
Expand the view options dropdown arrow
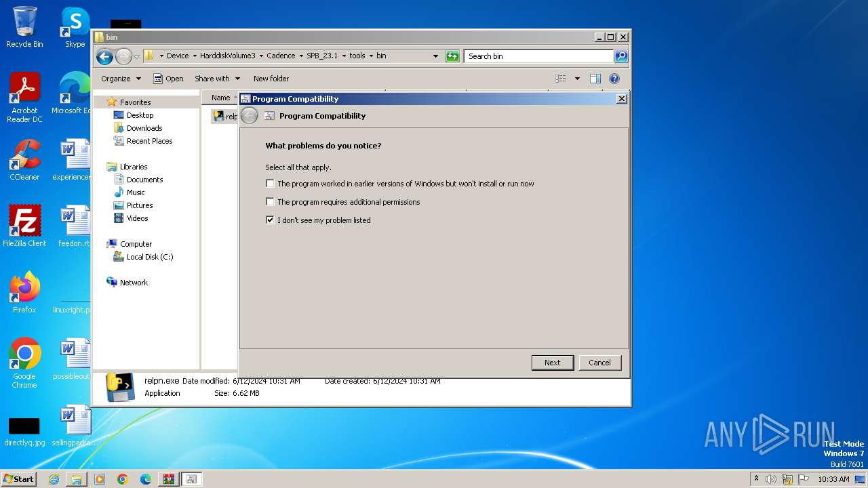(577, 79)
